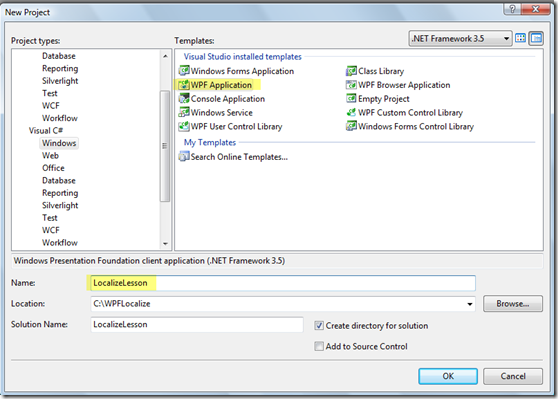This screenshot has height=399, width=558.
Task: Select the Windows Forms Control Library icon
Action: pyautogui.click(x=351, y=126)
